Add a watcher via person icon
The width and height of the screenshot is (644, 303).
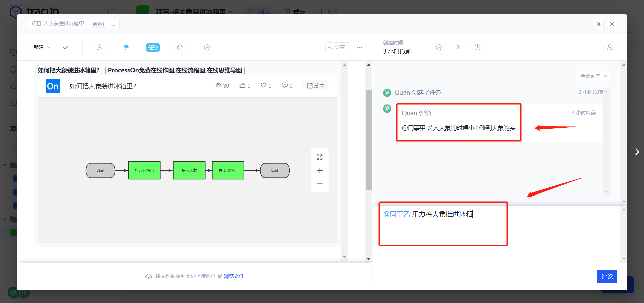tap(610, 47)
